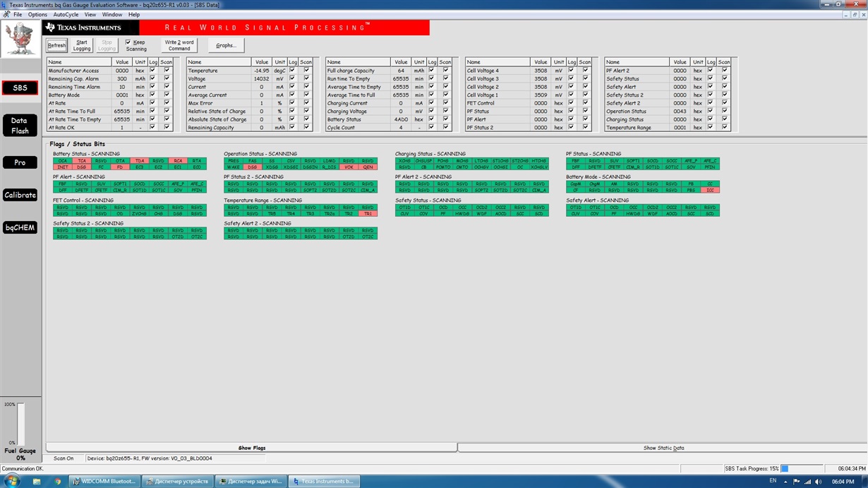Click the SBS Task Progress bar

pos(802,468)
